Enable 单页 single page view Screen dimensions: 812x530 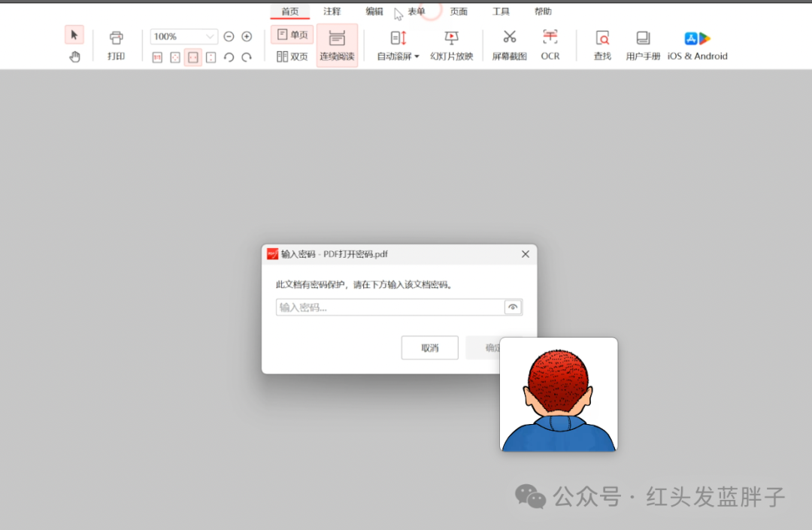tap(292, 35)
